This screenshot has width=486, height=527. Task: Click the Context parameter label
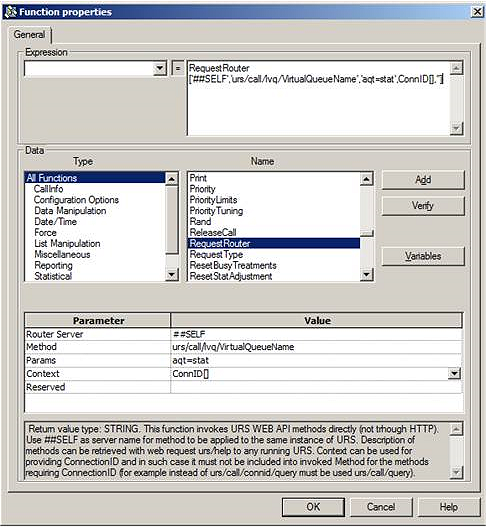pos(43,374)
